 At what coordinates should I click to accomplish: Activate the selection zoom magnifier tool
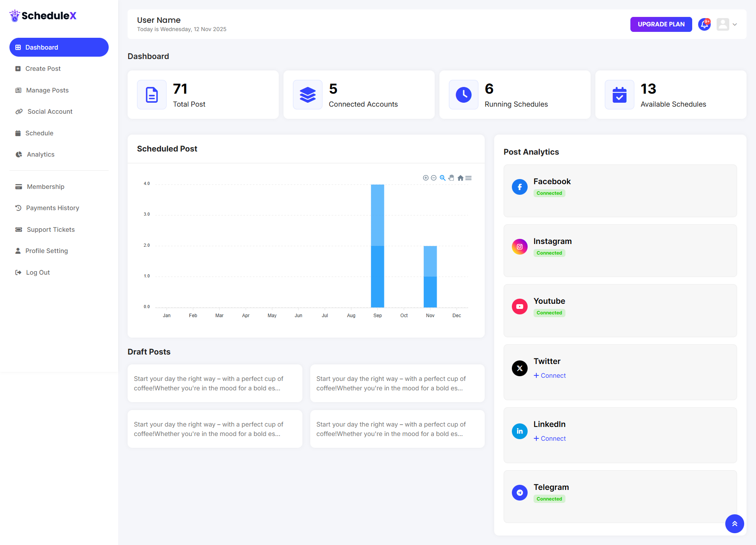coord(443,178)
